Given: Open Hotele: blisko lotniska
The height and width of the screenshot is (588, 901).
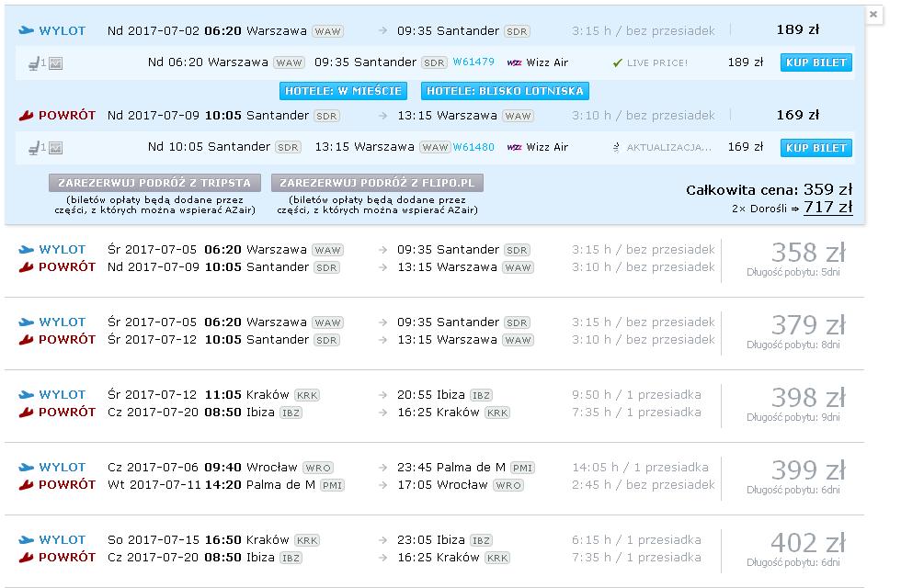Looking at the screenshot, I should tap(505, 91).
